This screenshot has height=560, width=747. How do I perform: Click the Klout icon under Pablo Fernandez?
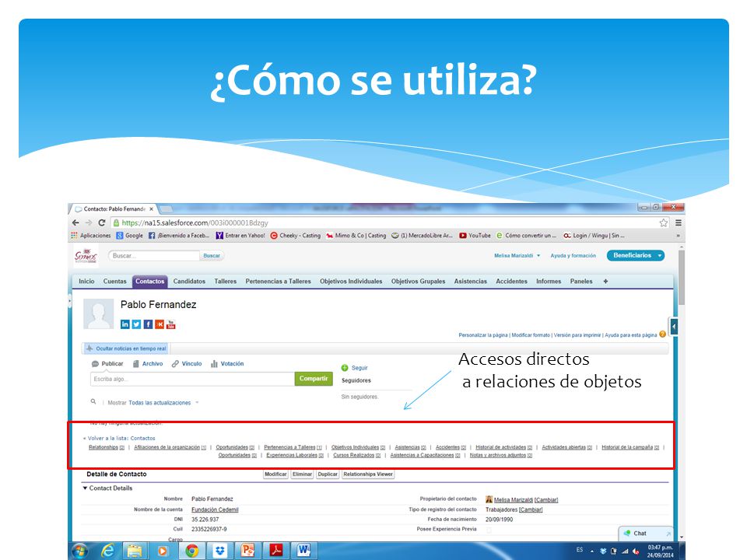coord(160,324)
